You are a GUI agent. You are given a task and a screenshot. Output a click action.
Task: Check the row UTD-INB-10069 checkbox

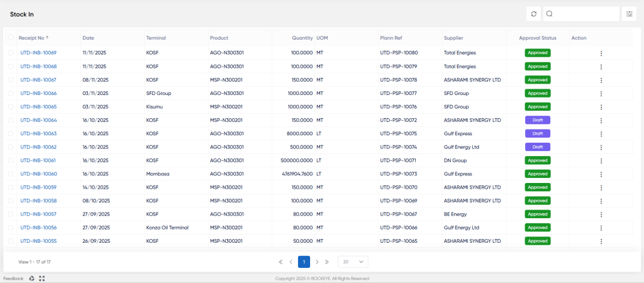pos(10,53)
